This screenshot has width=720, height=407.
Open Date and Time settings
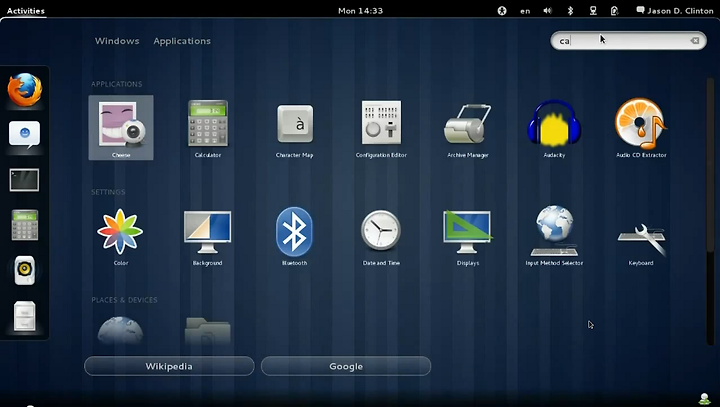coord(381,236)
